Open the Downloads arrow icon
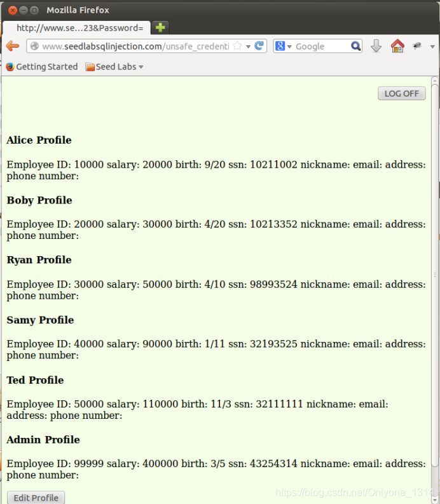Viewport: 440px width, 504px height. point(376,46)
